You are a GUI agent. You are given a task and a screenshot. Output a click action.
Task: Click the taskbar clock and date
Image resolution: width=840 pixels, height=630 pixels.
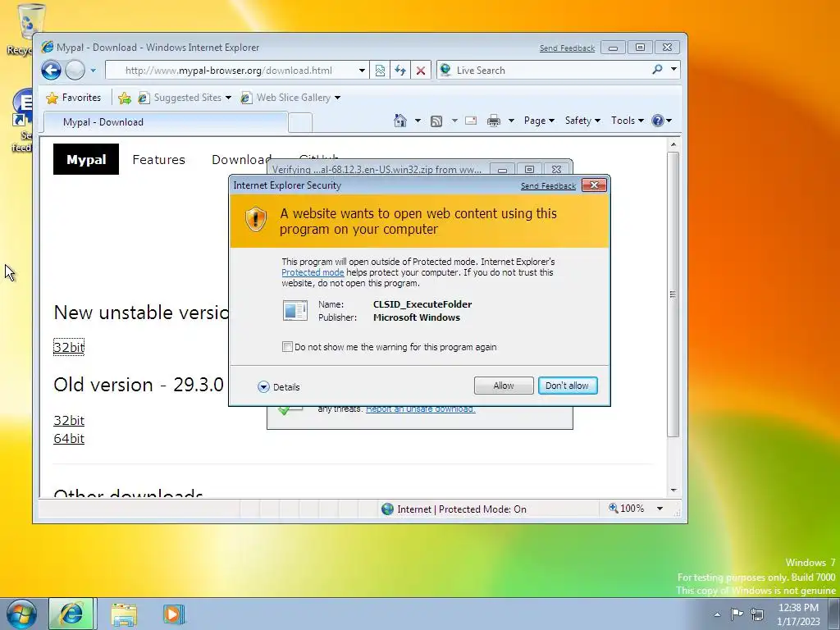(x=798, y=614)
